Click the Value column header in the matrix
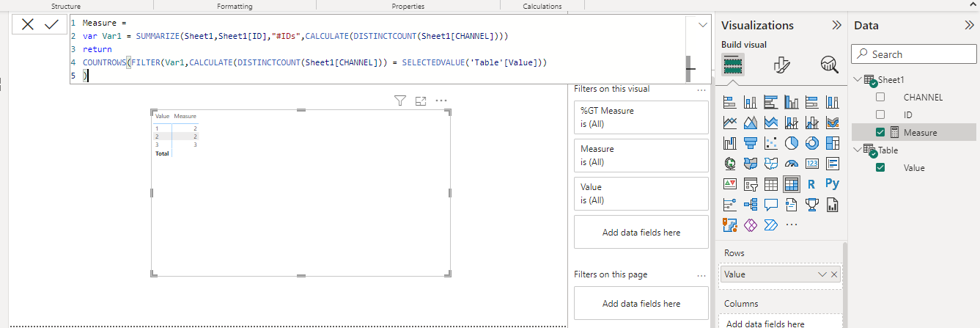Screen dimensions: 980x328 (x=162, y=116)
